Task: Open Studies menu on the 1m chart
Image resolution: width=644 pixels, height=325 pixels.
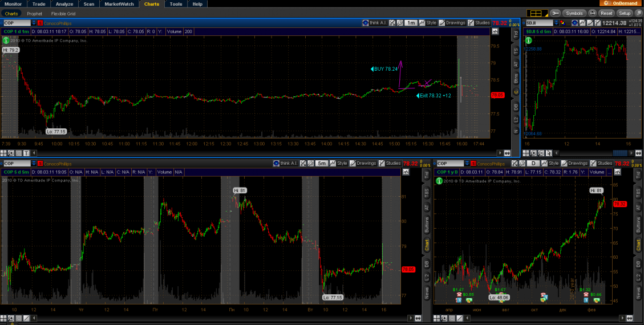Action: click(x=479, y=23)
